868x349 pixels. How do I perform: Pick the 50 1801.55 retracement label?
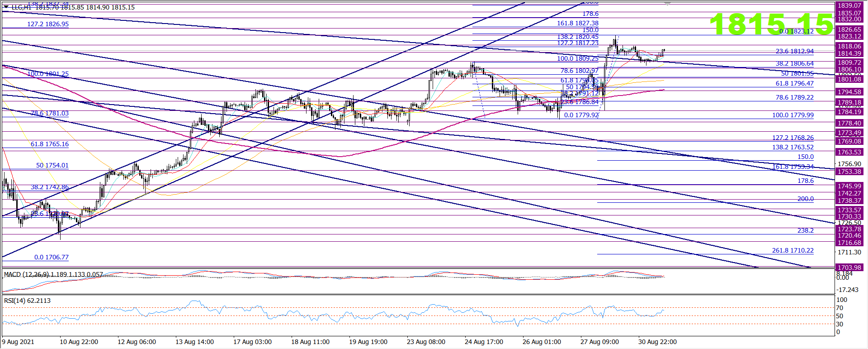797,73
